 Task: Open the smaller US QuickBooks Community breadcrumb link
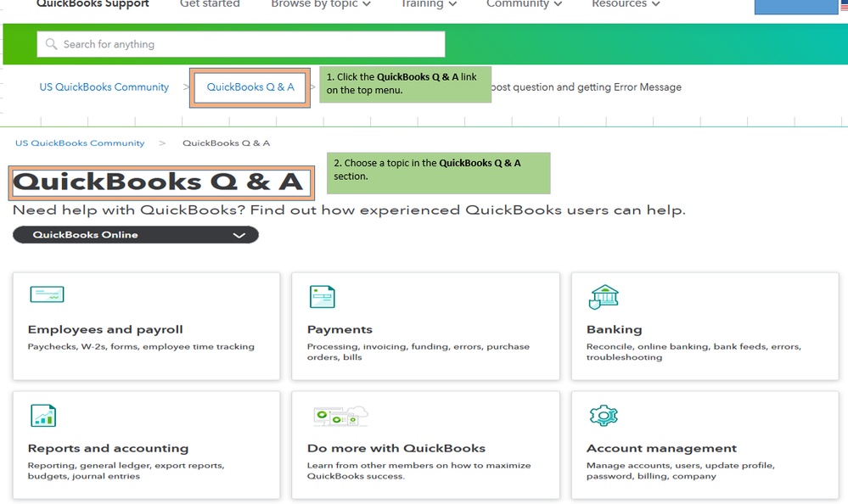(80, 143)
